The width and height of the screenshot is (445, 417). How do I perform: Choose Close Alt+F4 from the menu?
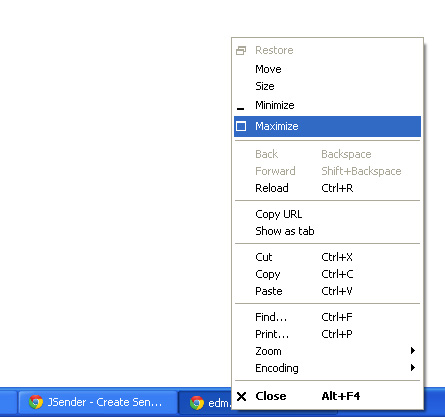click(327, 396)
